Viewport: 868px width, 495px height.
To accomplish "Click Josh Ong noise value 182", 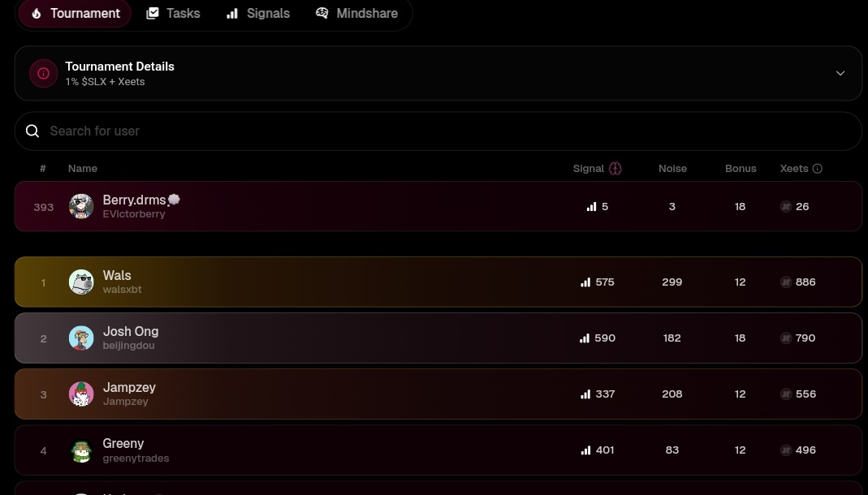I will (672, 338).
